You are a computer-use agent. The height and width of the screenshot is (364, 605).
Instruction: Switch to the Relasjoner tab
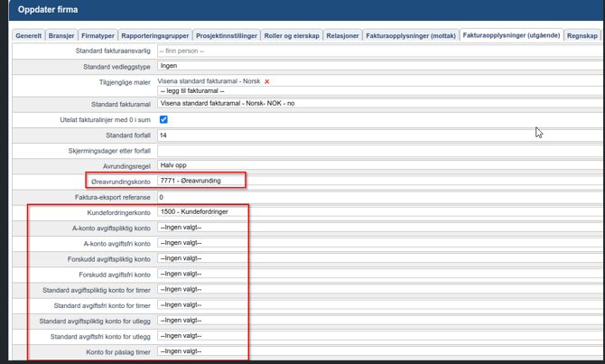click(342, 36)
